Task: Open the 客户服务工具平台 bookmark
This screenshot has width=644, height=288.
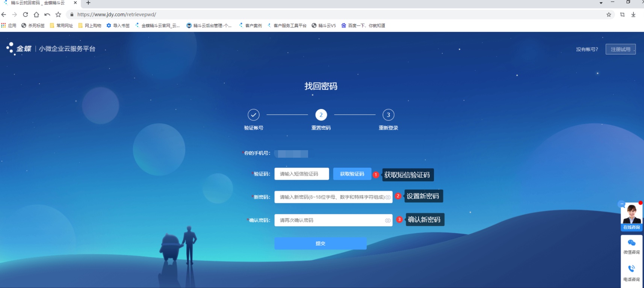Action: click(x=287, y=26)
